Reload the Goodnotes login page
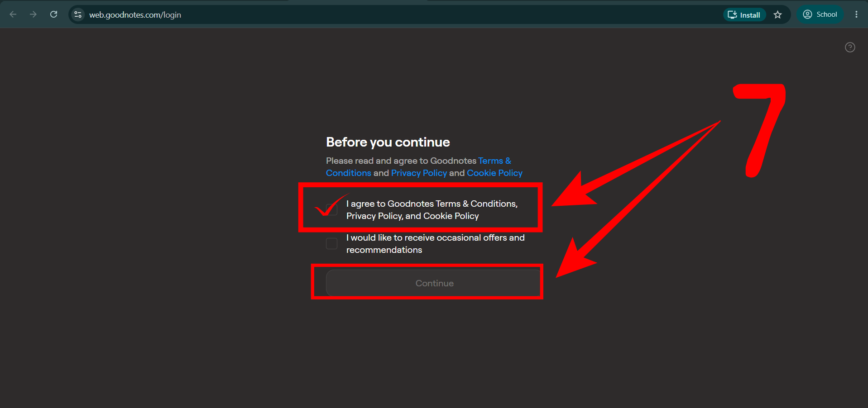 53,14
